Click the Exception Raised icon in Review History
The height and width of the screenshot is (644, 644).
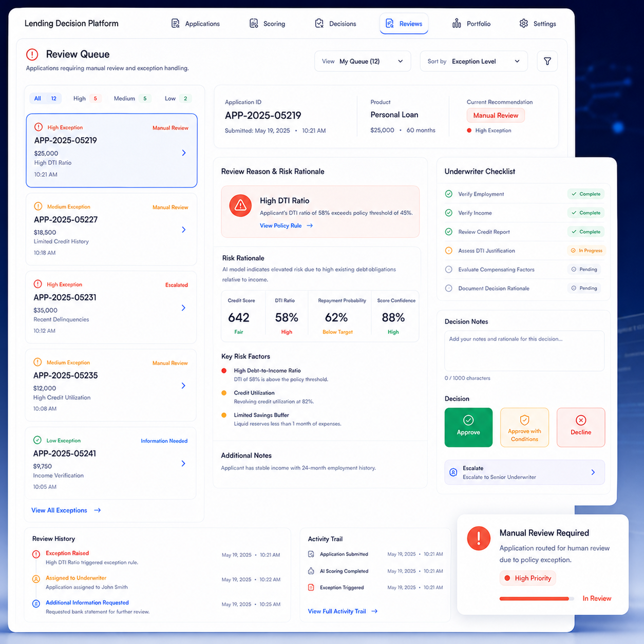click(36, 554)
